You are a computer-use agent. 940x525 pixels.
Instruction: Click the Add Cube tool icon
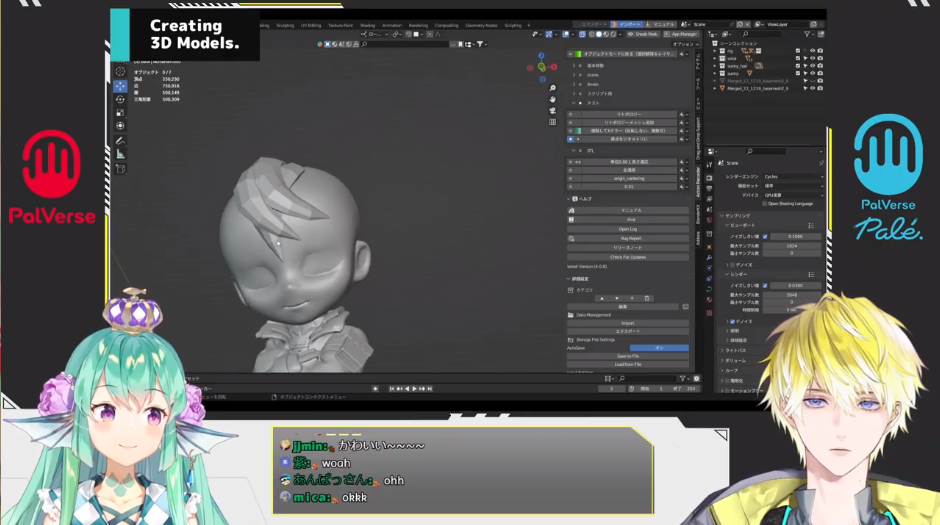coord(120,169)
